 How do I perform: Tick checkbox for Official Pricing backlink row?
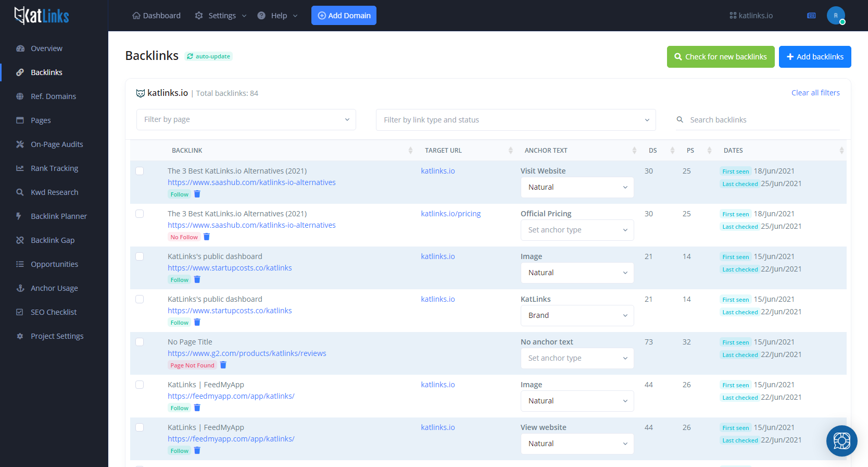(x=140, y=214)
